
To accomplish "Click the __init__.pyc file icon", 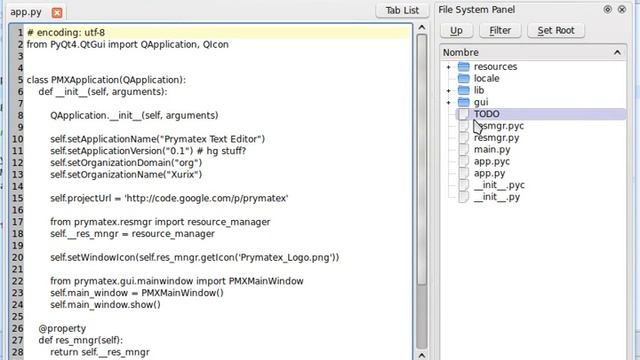I will [463, 185].
